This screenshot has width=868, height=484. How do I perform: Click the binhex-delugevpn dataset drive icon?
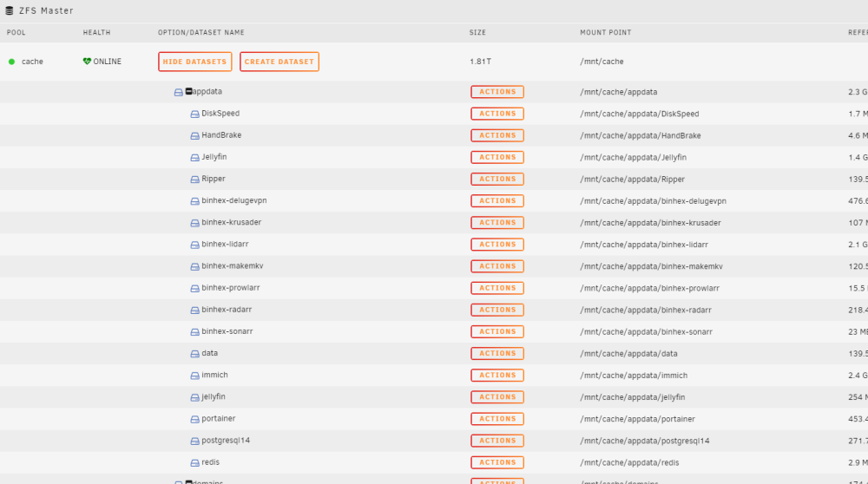194,201
